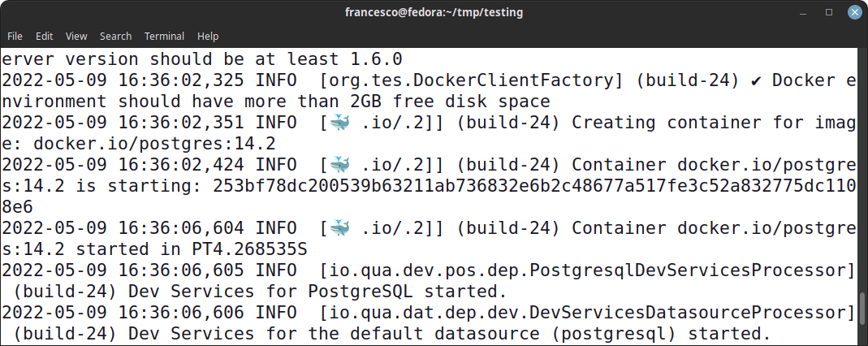This screenshot has width=868, height=346.
Task: Minimize the terminal window
Action: tap(805, 12)
